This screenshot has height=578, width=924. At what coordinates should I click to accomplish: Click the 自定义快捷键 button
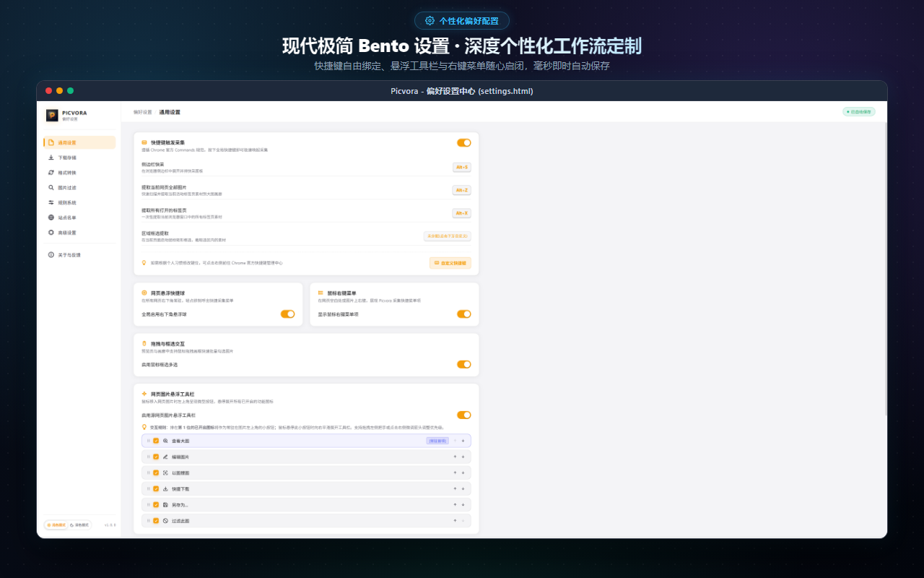pyautogui.click(x=450, y=263)
